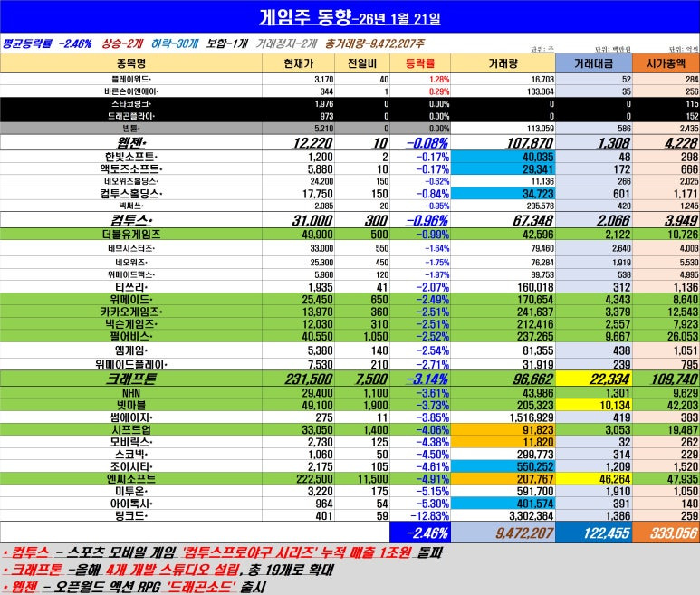Click the 크래프톤 news line about studios
This screenshot has width=700, height=595.
click(x=168, y=570)
